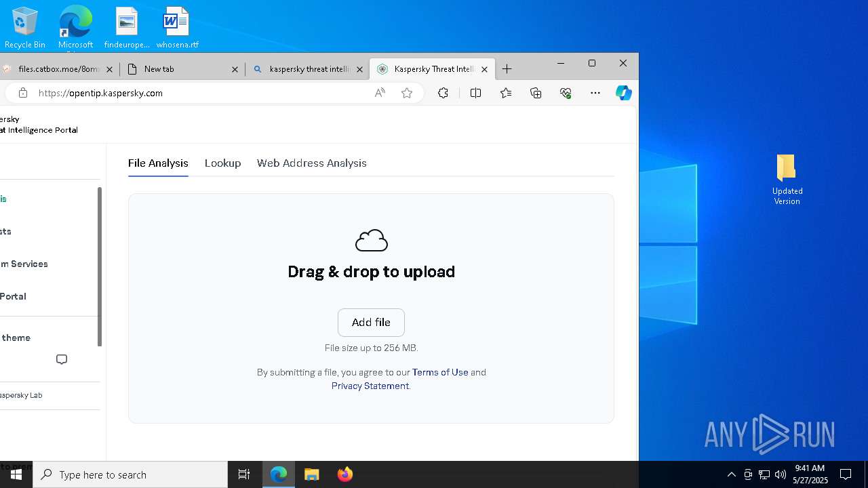Select the File Analysis tab
The width and height of the screenshot is (868, 488).
click(x=158, y=163)
